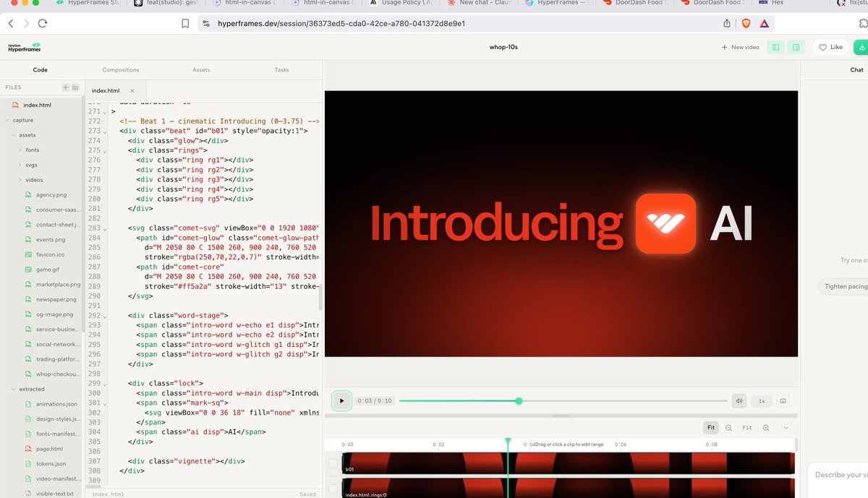Toggle the b01 track checkbox
Viewport: 868px width, 498px height.
(333, 463)
